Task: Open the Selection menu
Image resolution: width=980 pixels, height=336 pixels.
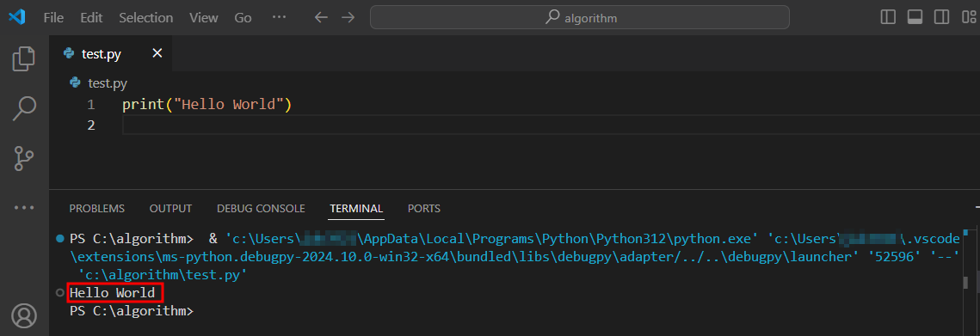Action: pos(145,17)
